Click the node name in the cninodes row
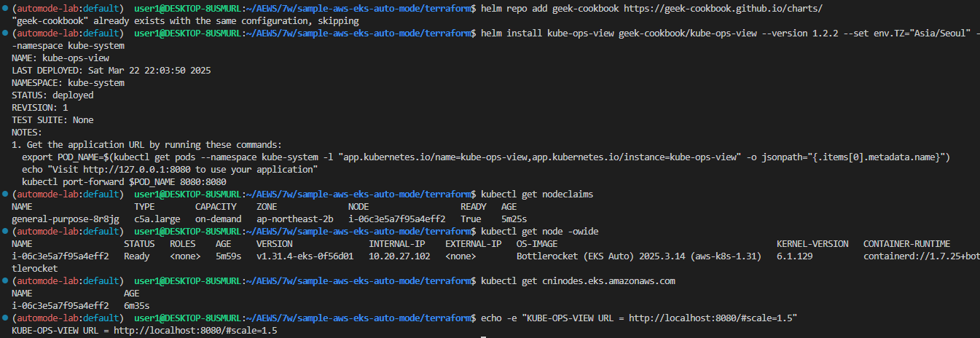Viewport: 980px width, 338px height. point(60,306)
